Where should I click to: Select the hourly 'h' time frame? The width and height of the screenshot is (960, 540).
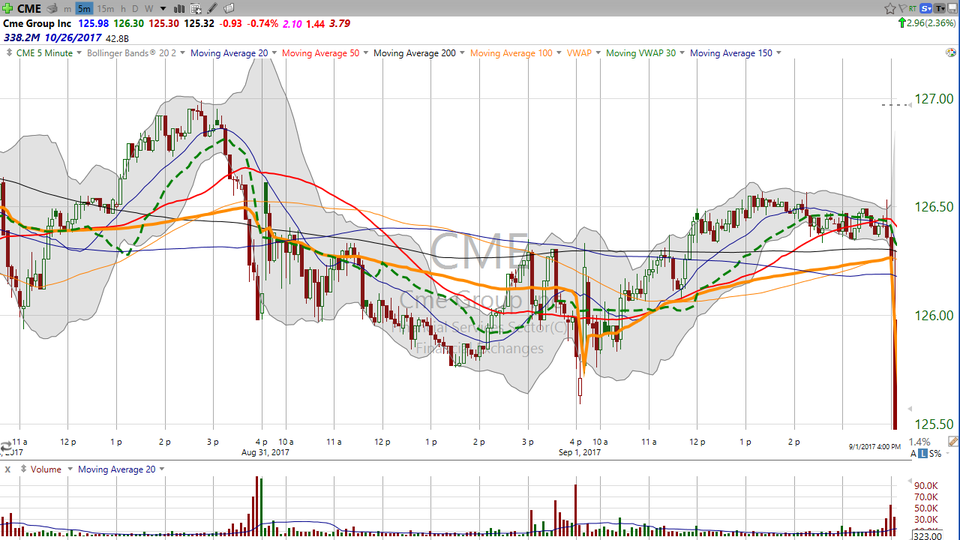coord(123,9)
